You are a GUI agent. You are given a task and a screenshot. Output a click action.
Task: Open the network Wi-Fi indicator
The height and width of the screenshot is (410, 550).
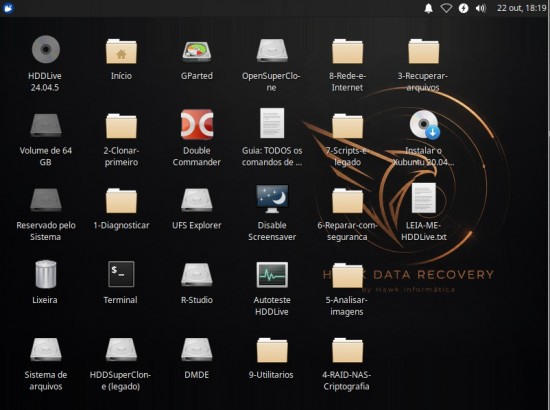(x=446, y=8)
